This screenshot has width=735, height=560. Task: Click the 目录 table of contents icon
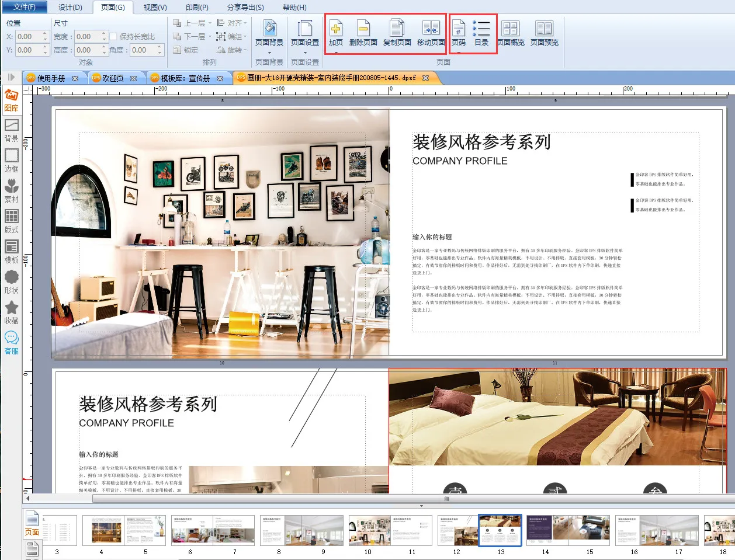[481, 28]
